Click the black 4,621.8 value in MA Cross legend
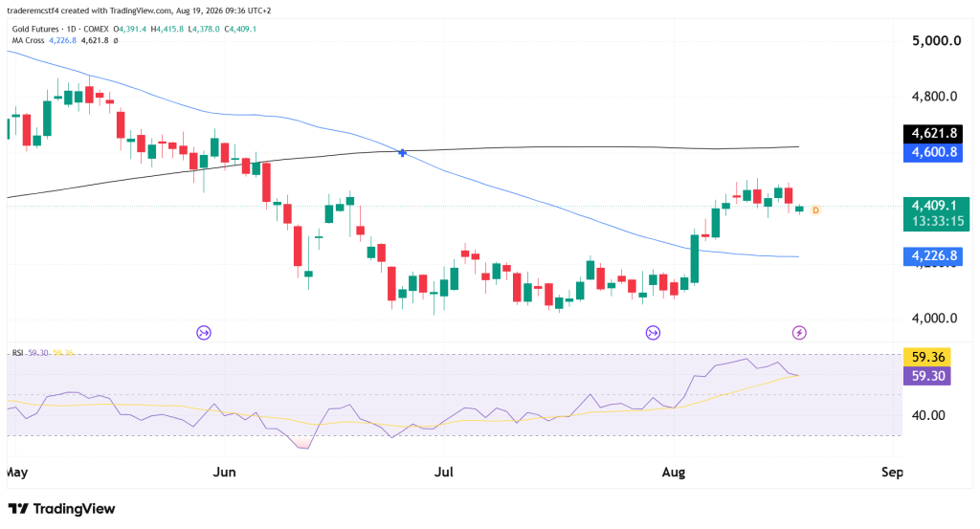980x529 pixels. (95, 40)
